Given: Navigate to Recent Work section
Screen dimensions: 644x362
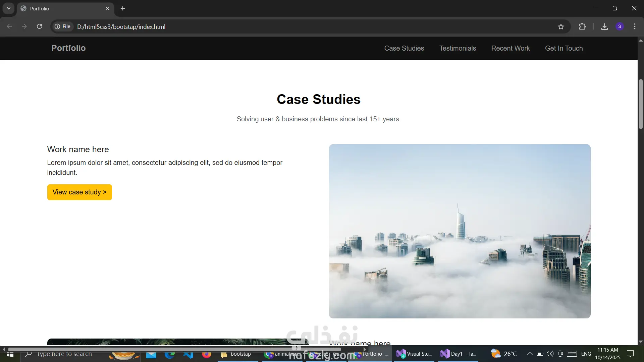Looking at the screenshot, I should tap(510, 48).
